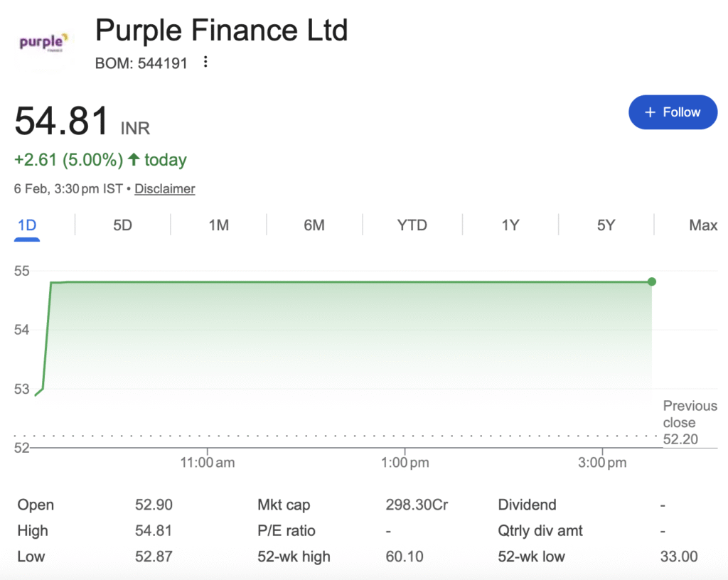The height and width of the screenshot is (580, 728).
Task: Click the green up arrow next to today
Action: (134, 160)
